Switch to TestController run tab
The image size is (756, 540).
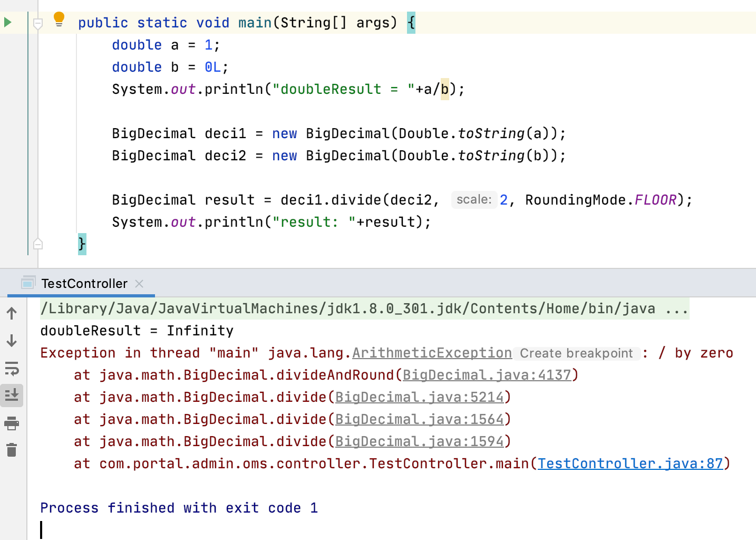[x=84, y=284]
